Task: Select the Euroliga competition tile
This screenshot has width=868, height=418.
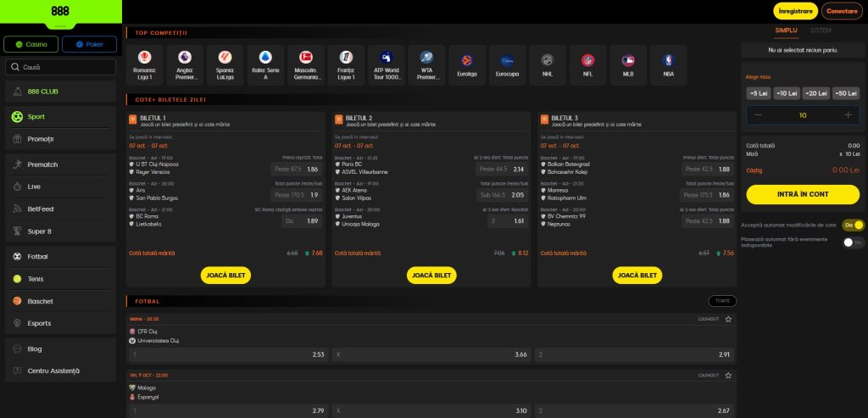Action: pyautogui.click(x=467, y=65)
